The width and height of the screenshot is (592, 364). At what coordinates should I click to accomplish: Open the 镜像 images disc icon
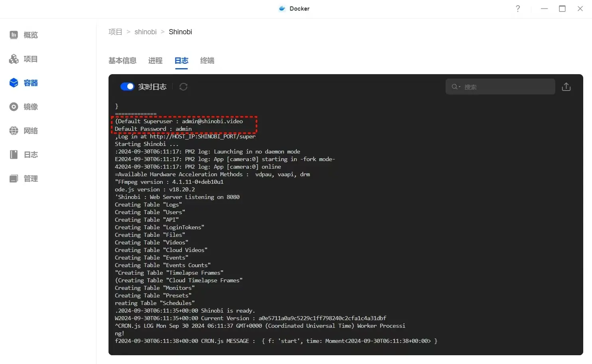point(14,107)
